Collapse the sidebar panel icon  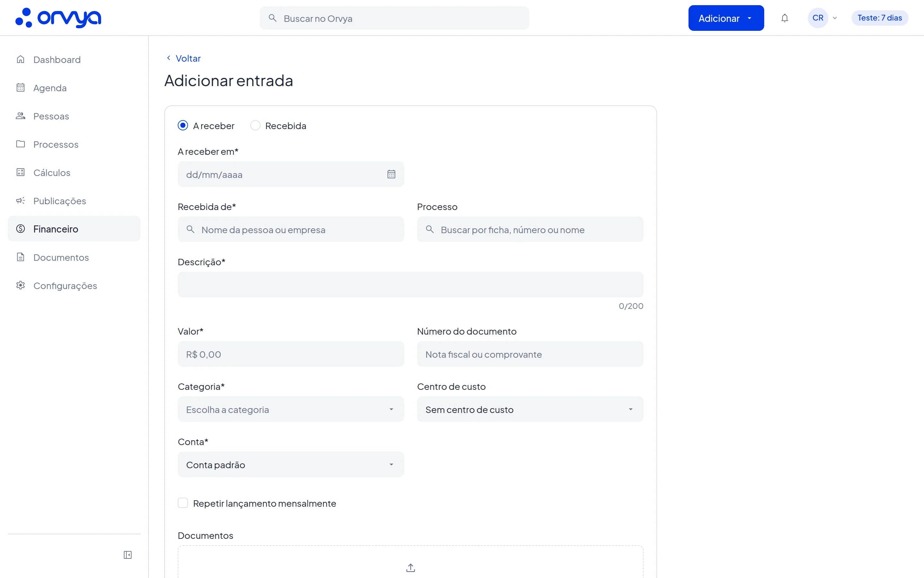point(127,555)
